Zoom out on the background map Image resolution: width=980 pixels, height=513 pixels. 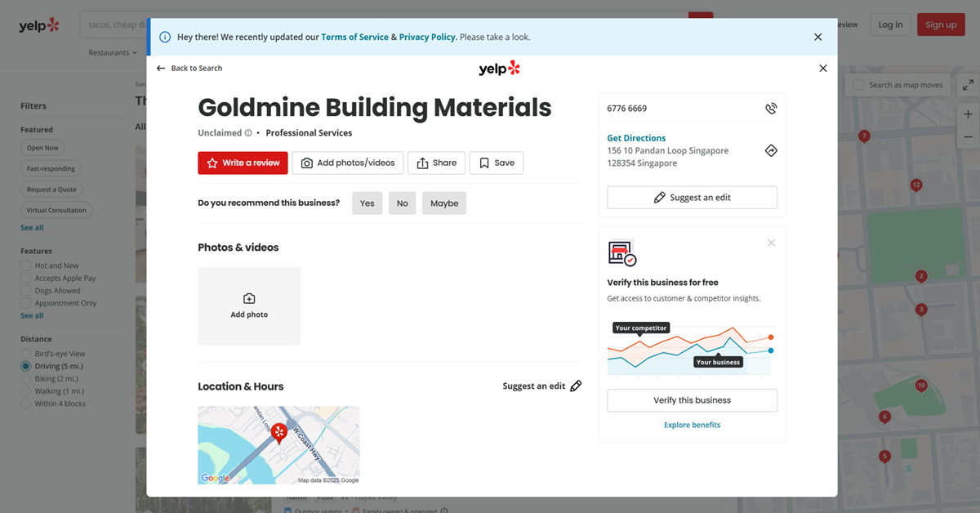click(x=969, y=137)
